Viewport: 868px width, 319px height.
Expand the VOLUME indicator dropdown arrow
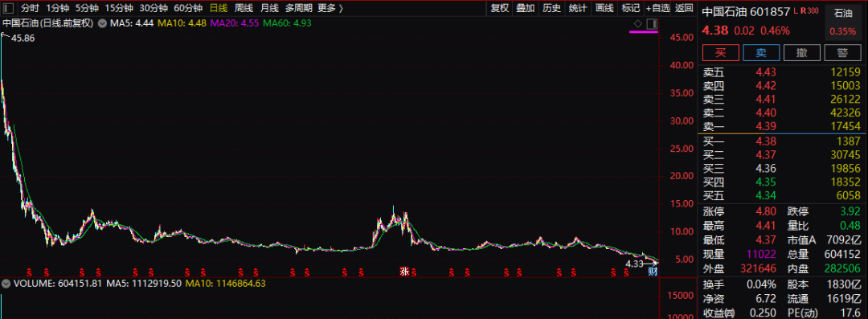pyautogui.click(x=6, y=284)
